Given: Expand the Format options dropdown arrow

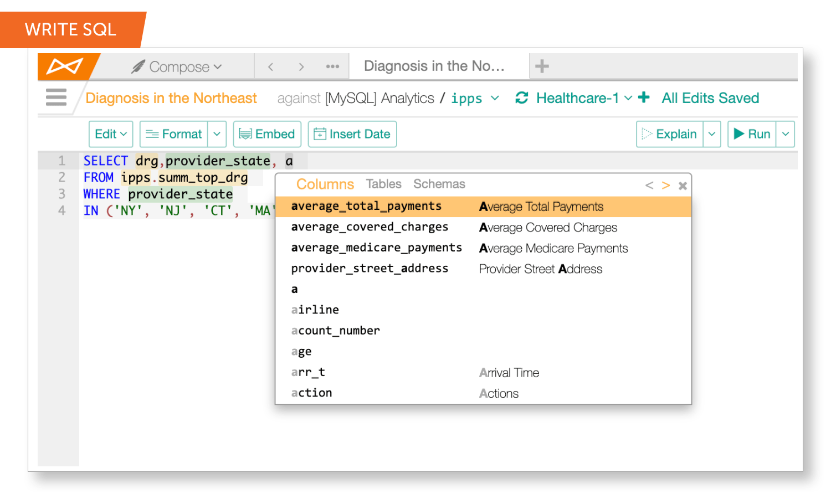Looking at the screenshot, I should (x=217, y=134).
